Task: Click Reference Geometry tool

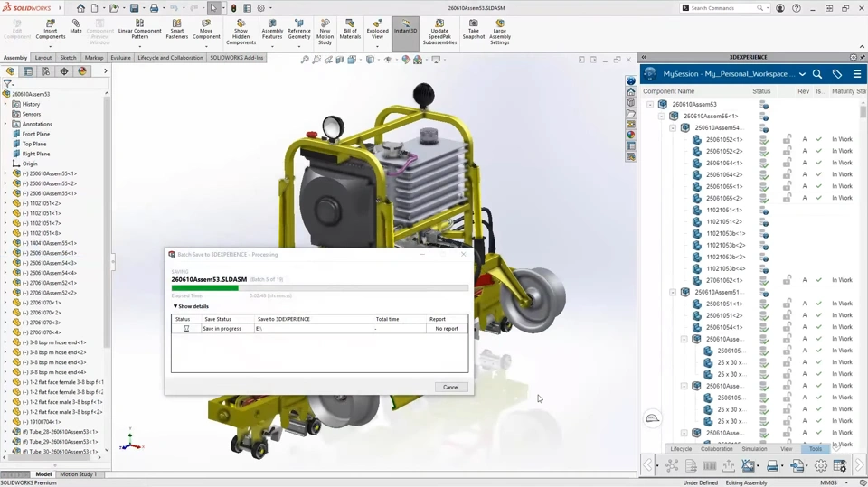Action: click(299, 30)
